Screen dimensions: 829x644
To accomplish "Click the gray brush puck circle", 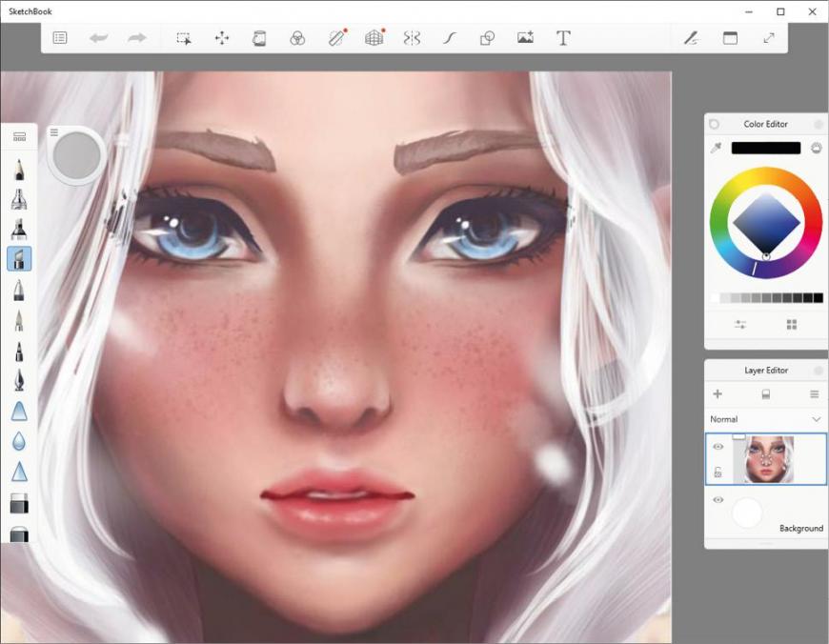I will pyautogui.click(x=77, y=155).
